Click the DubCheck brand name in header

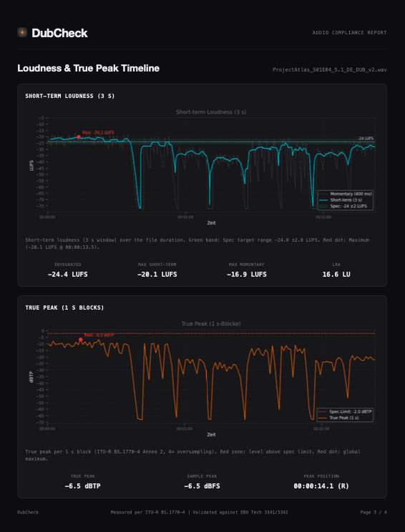click(60, 33)
